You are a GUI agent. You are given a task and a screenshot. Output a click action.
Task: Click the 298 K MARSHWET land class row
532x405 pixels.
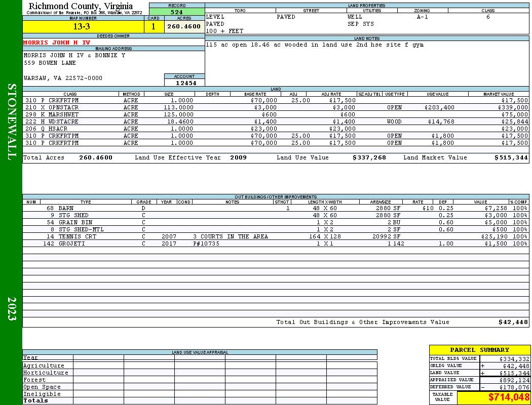click(x=276, y=114)
